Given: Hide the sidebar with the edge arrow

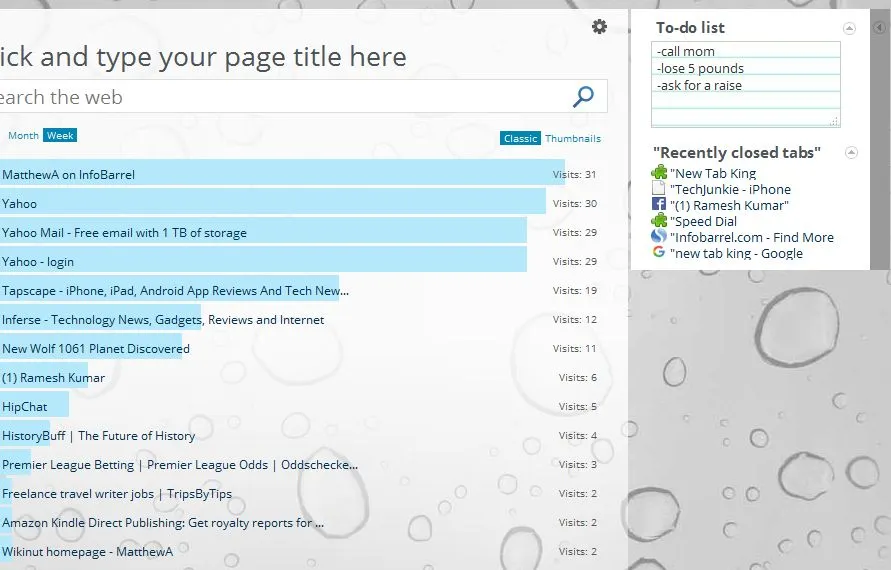Looking at the screenshot, I should [880, 27].
